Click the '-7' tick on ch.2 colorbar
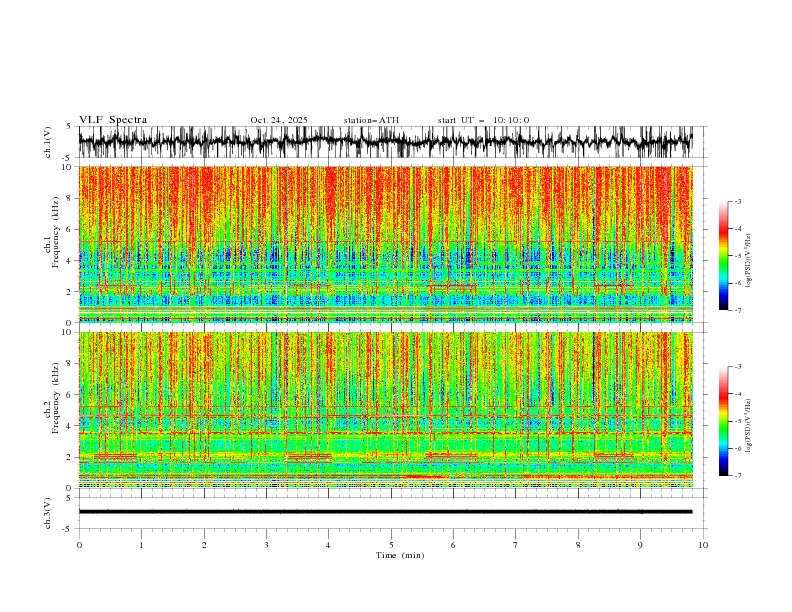This screenshot has width=792, height=612. (737, 475)
